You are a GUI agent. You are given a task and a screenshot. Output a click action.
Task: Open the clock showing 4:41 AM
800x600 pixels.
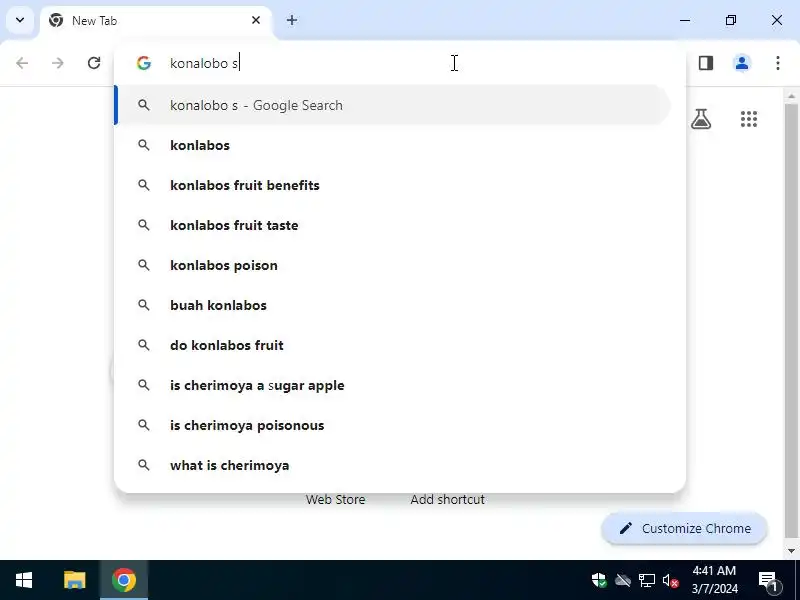[714, 580]
